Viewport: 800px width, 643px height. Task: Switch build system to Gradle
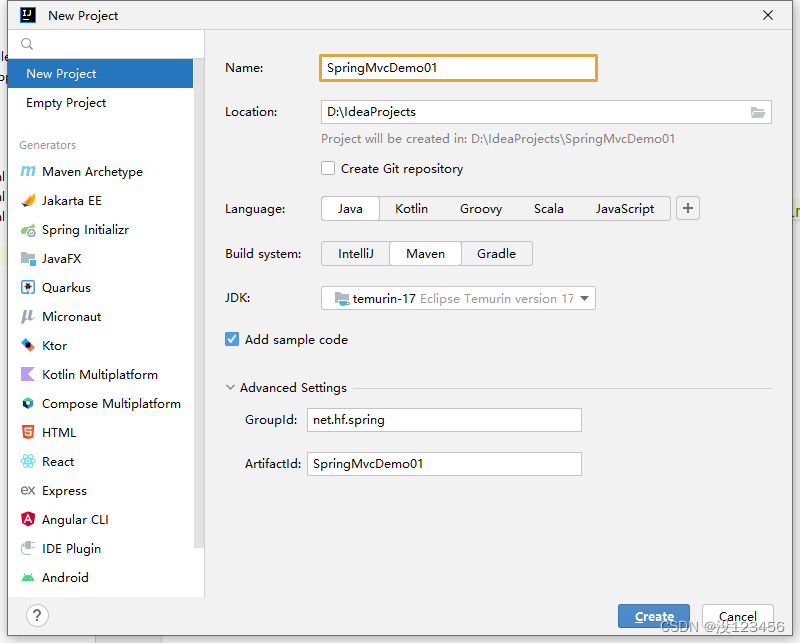click(496, 254)
